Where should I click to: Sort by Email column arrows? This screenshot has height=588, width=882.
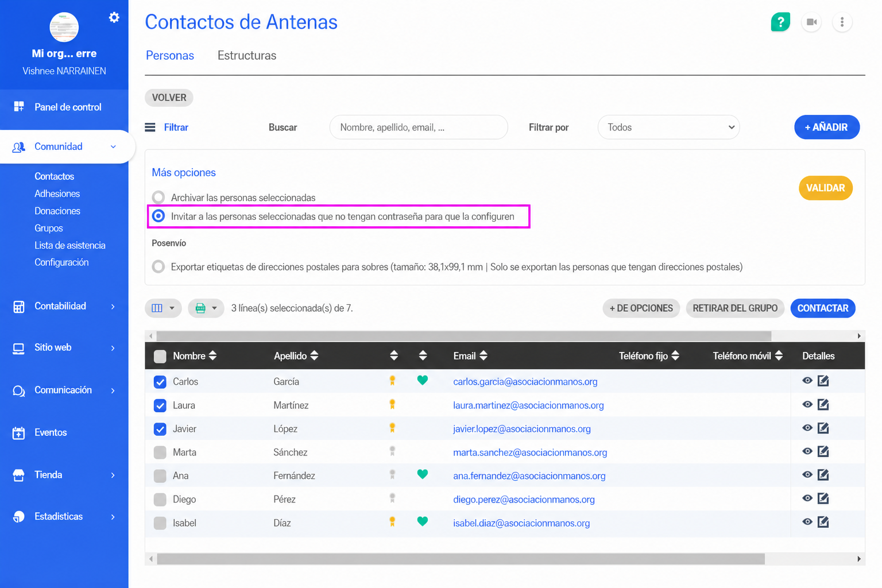483,355
